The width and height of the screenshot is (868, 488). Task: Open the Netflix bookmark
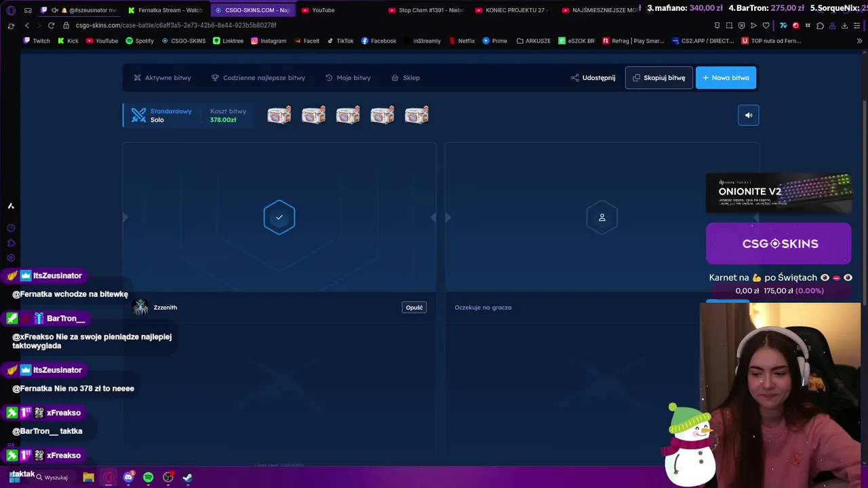pyautogui.click(x=461, y=41)
